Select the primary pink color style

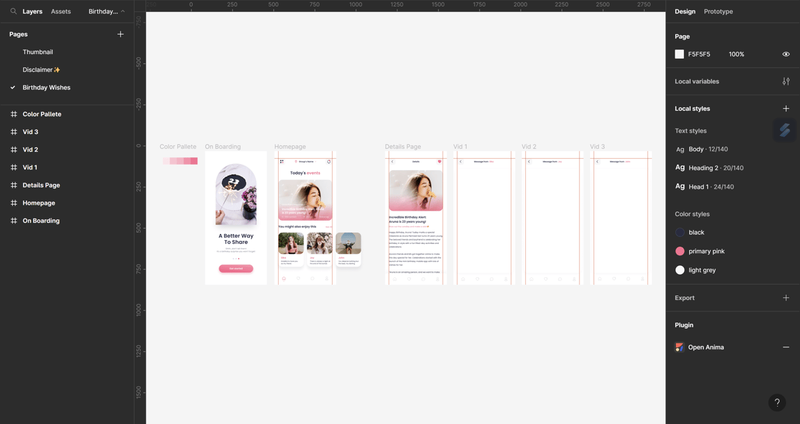pyautogui.click(x=699, y=252)
